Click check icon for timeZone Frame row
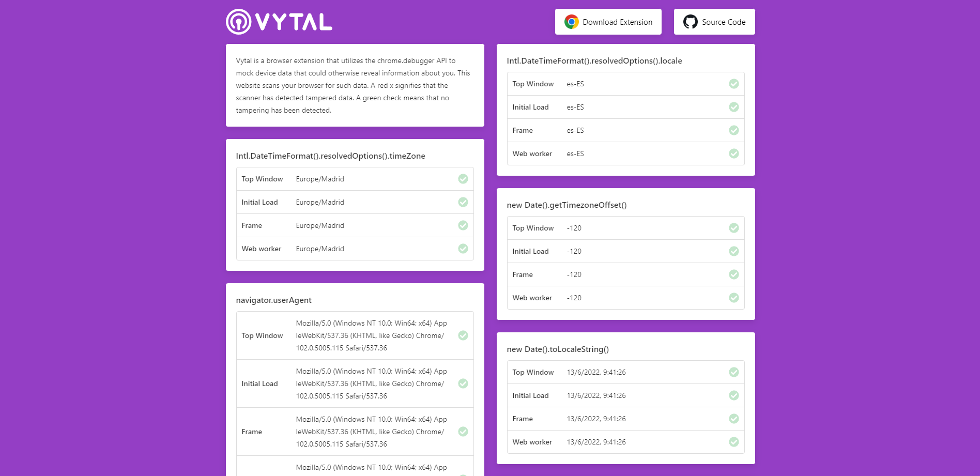This screenshot has height=476, width=980. click(463, 225)
